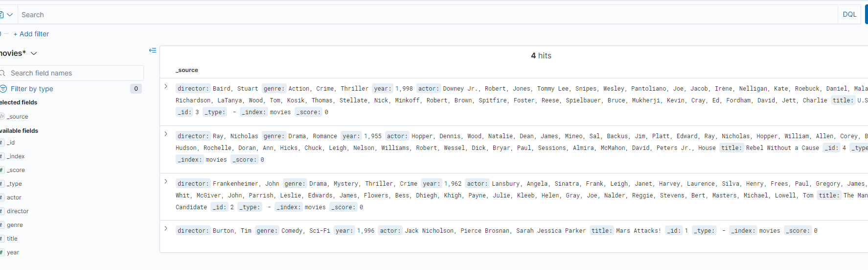868x270 pixels.
Task: Expand the Ray, Nicholas document row
Action: coord(166,134)
